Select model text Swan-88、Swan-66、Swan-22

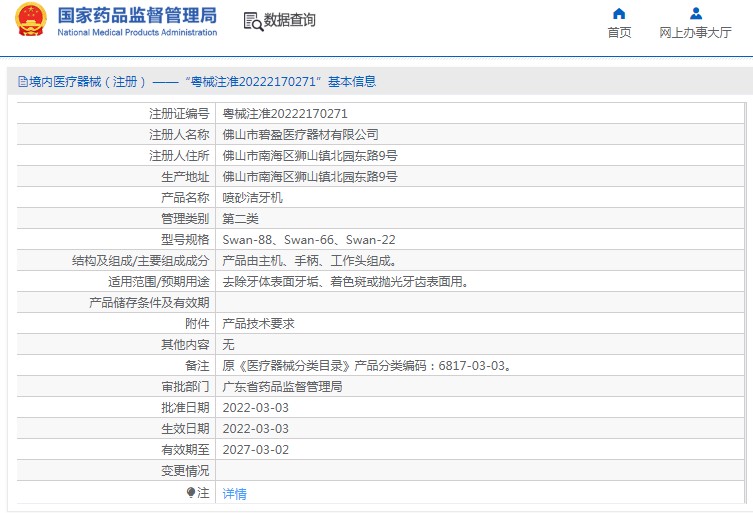click(x=309, y=240)
